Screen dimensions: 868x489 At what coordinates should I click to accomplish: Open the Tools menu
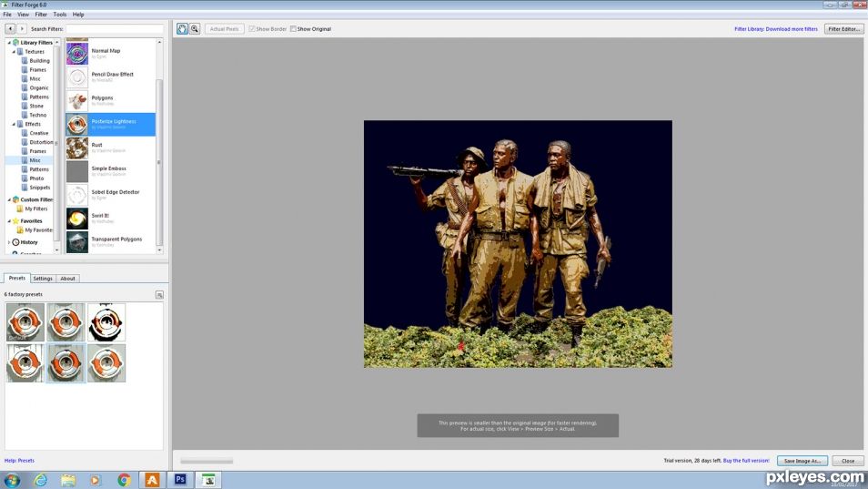[60, 15]
